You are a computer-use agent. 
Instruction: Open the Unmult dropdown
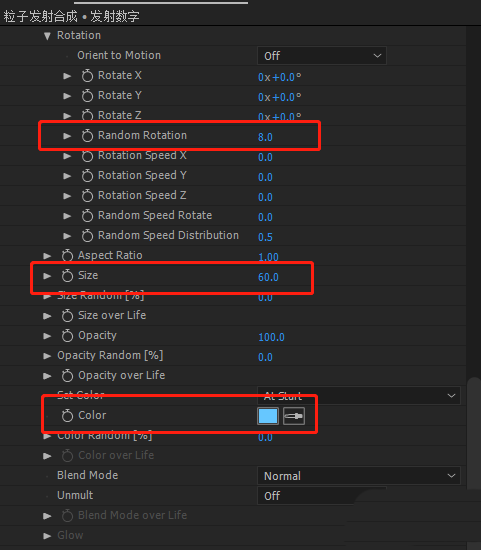point(322,496)
